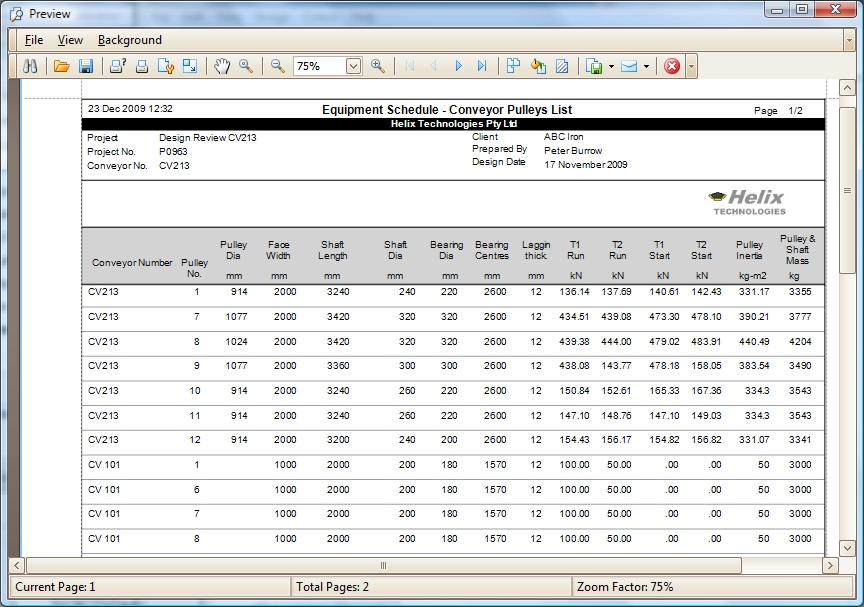Click the Helix Technologies logo
Screen dimensions: 864x607
(747, 202)
